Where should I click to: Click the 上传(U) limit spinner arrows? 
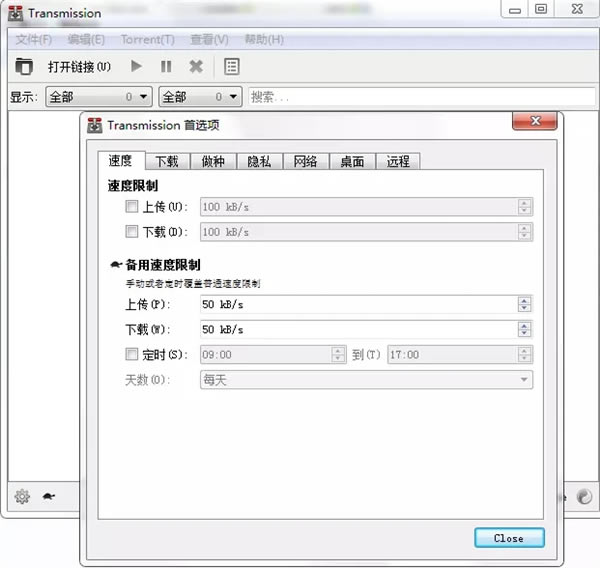pyautogui.click(x=524, y=207)
